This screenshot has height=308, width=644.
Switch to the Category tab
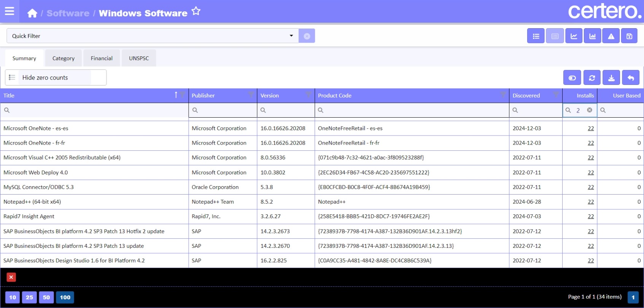pyautogui.click(x=64, y=58)
